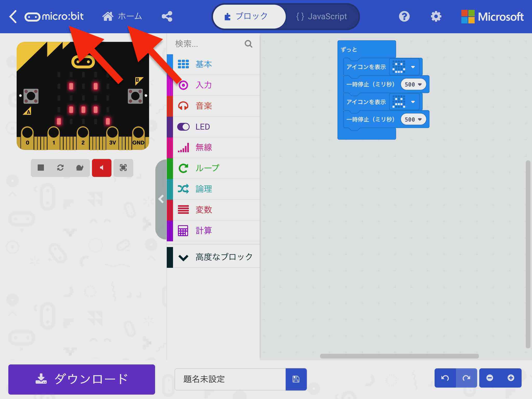
Task: Mute the simulator sound
Action: click(102, 168)
